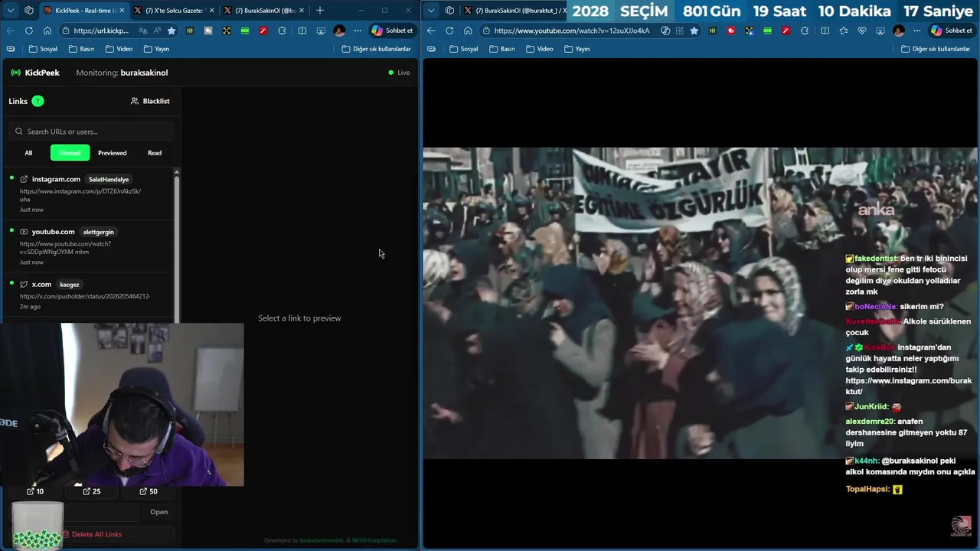Open the red pen extension in left browser

click(x=263, y=31)
